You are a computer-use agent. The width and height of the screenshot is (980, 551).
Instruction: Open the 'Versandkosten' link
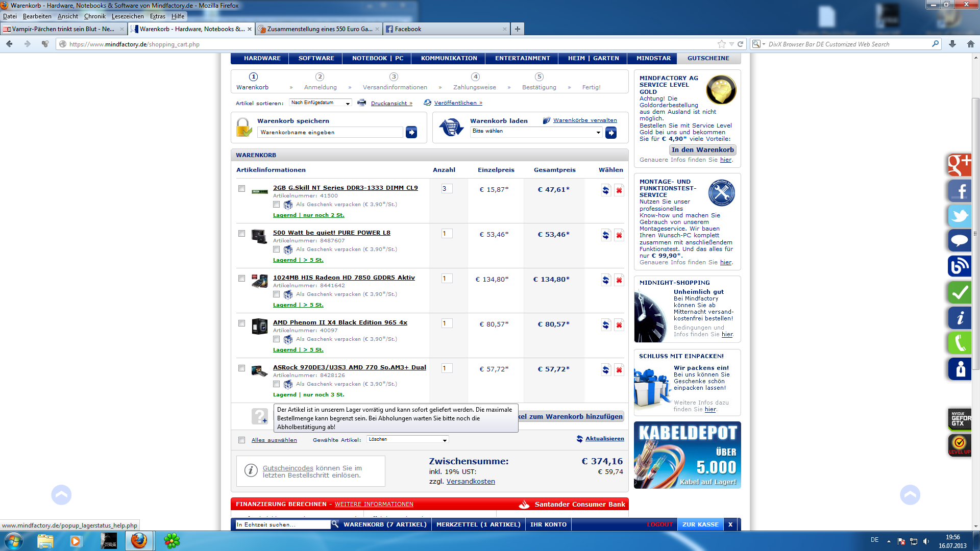471,482
